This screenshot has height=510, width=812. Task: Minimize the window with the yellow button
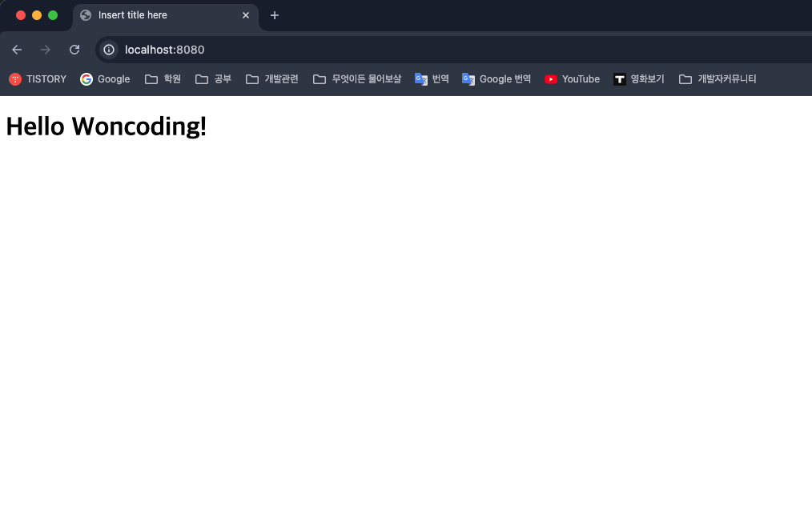37,15
